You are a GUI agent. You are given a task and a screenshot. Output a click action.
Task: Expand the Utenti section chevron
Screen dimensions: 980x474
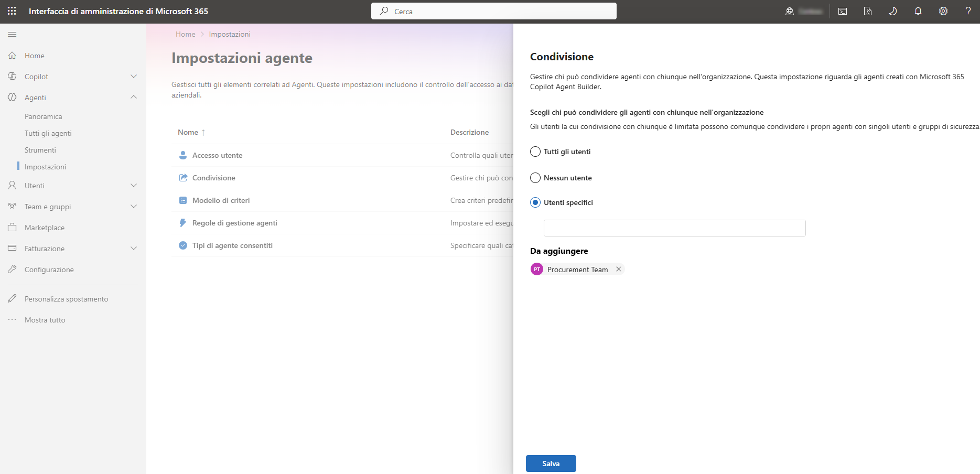[134, 185]
